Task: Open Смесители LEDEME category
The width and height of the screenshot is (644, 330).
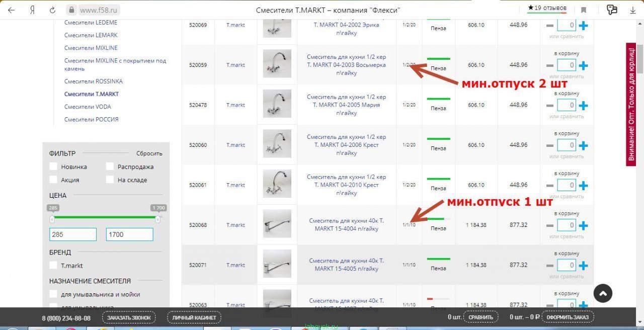Action: click(x=91, y=22)
